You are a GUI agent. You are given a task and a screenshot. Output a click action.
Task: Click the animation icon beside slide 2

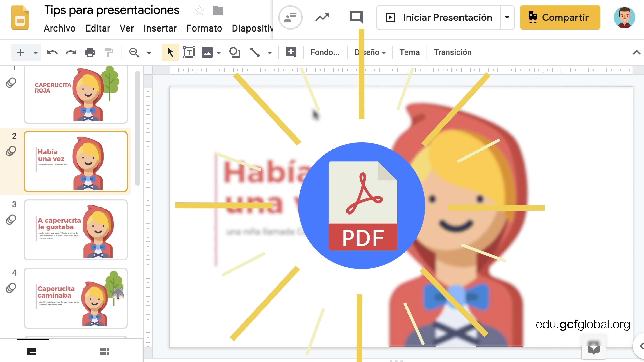11,151
